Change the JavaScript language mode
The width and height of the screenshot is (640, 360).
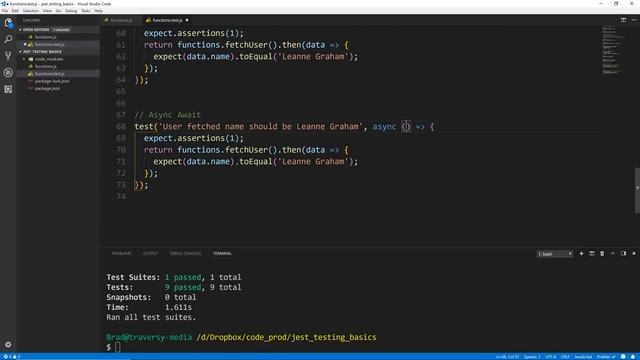tap(583, 357)
